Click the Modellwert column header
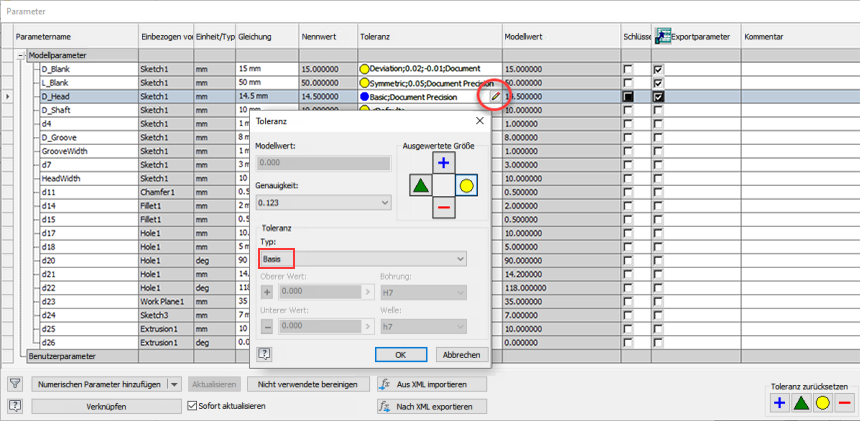860x421 pixels. 562,36
